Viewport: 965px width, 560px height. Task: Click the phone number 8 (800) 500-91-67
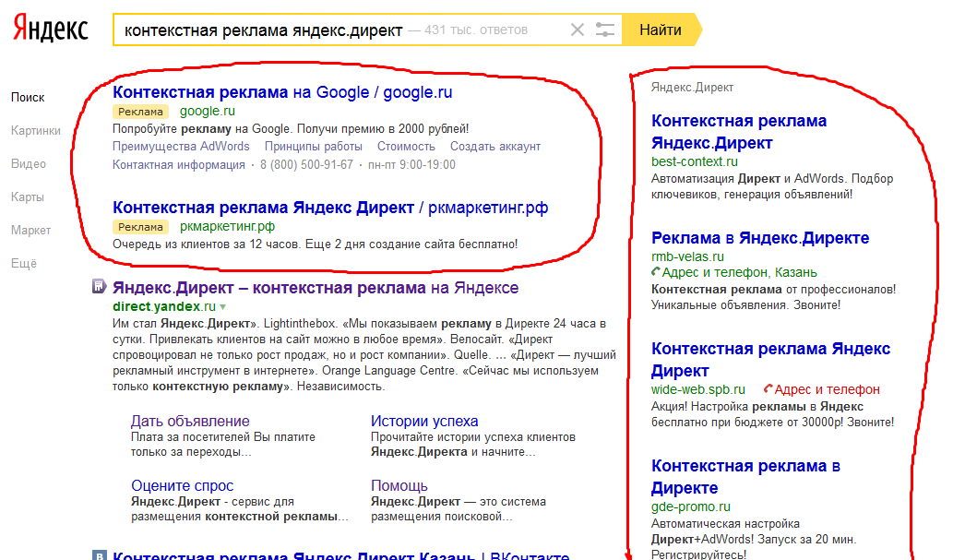point(306,164)
